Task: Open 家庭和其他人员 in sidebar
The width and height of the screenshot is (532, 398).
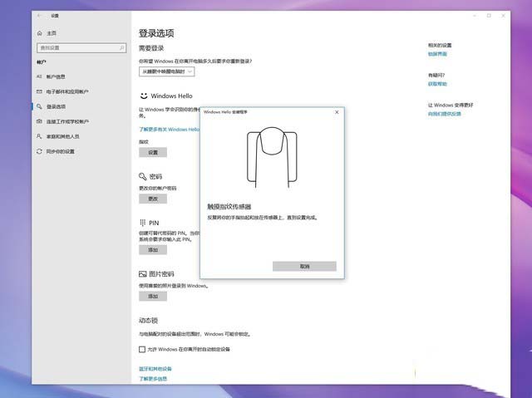Action: coord(63,136)
